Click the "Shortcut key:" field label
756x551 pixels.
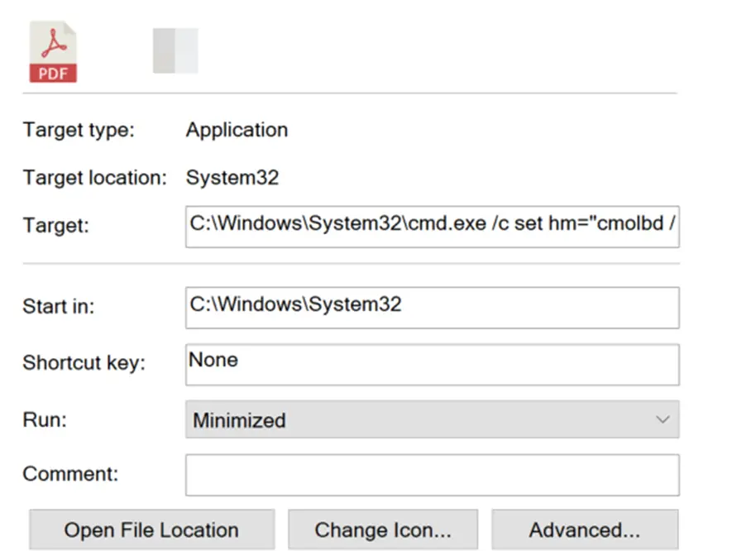tap(84, 363)
